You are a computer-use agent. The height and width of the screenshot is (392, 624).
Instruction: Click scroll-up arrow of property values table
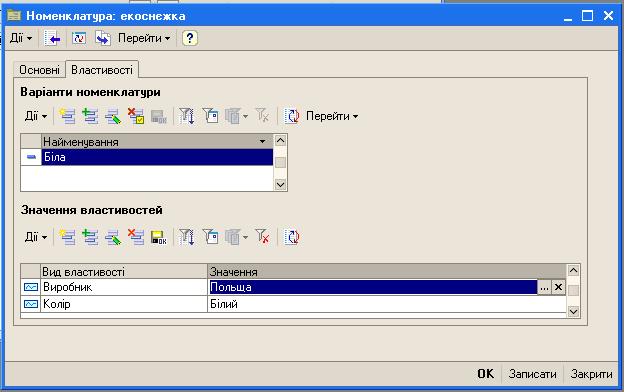tap(573, 271)
